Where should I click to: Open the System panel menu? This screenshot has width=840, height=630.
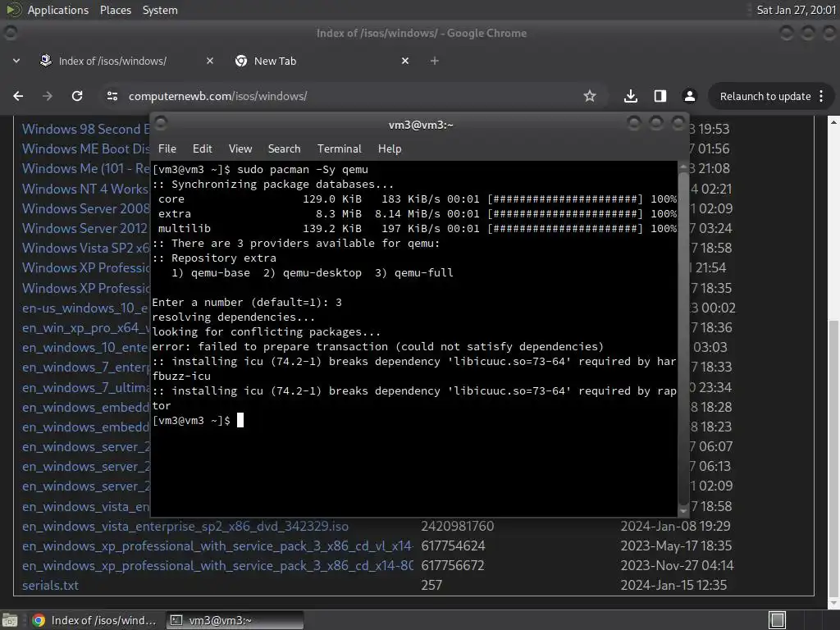[x=160, y=10]
